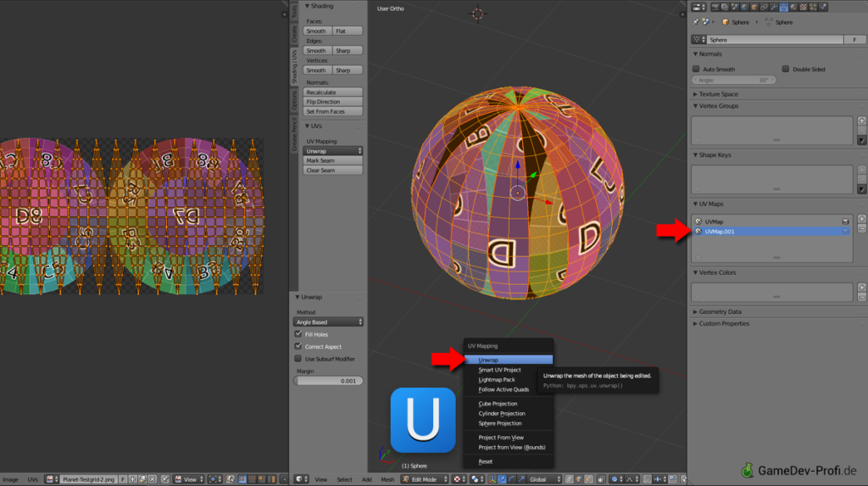Open the Material properties sphere icon
This screenshot has width=868, height=486.
pos(793,7)
